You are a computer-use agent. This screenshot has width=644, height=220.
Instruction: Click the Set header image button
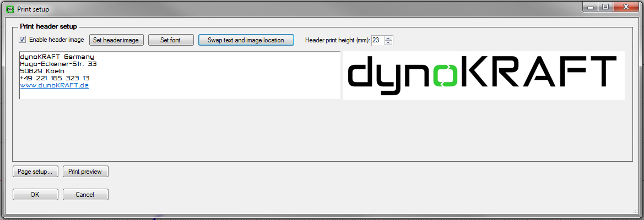117,40
